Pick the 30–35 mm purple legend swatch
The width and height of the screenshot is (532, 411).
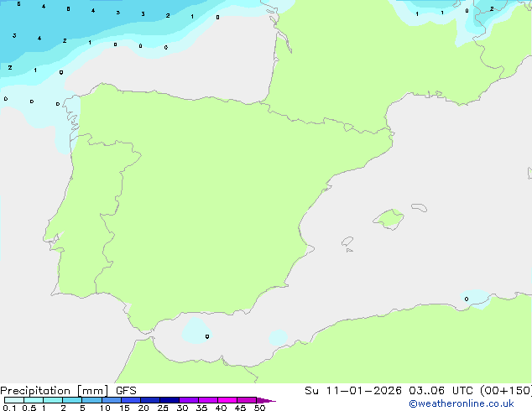click(188, 400)
